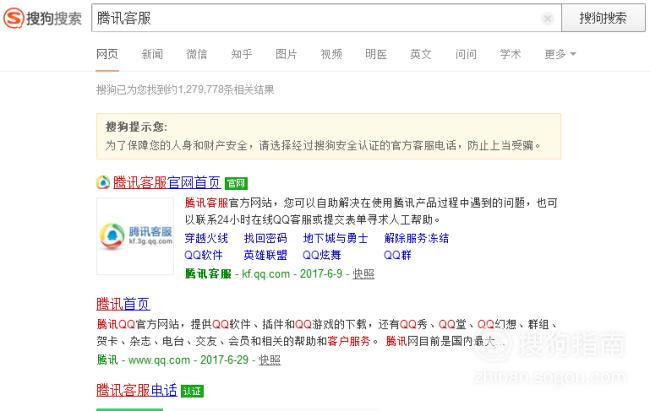The image size is (650, 411).
Task: Click the www.qq.com green URL text
Action: pos(159,360)
